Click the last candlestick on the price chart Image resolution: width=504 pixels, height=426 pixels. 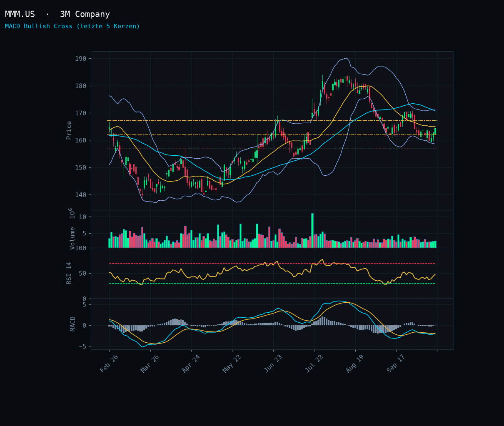(435, 131)
